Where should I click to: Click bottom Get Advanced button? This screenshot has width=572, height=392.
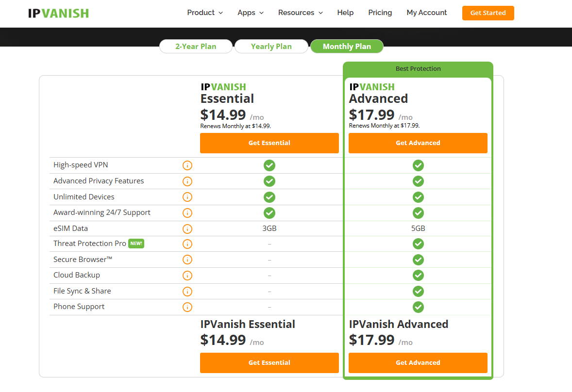pyautogui.click(x=418, y=362)
